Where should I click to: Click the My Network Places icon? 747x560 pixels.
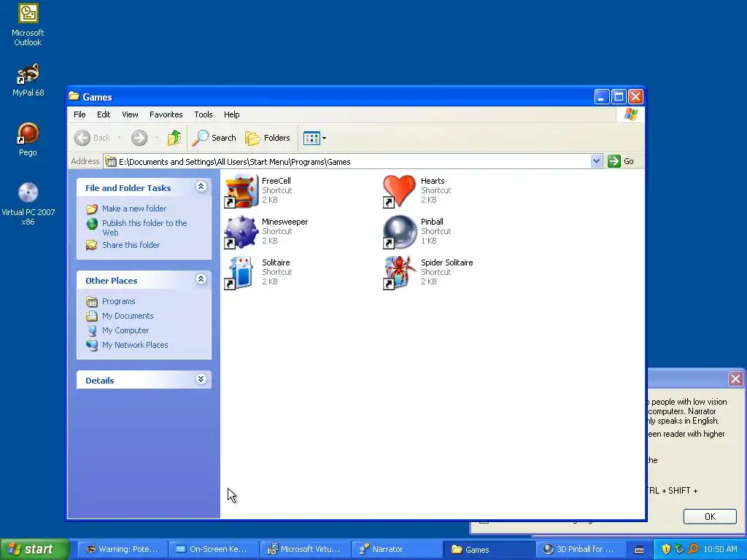coord(92,345)
